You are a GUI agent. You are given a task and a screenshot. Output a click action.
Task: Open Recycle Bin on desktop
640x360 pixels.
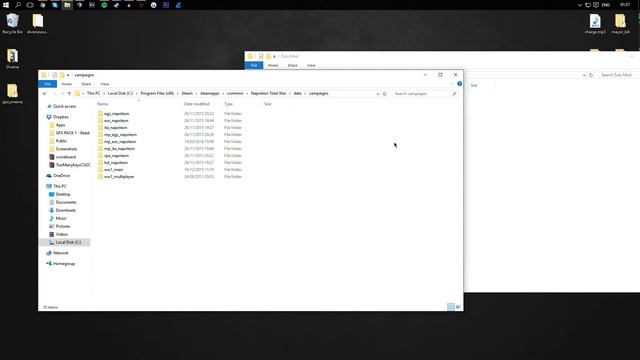[13, 24]
